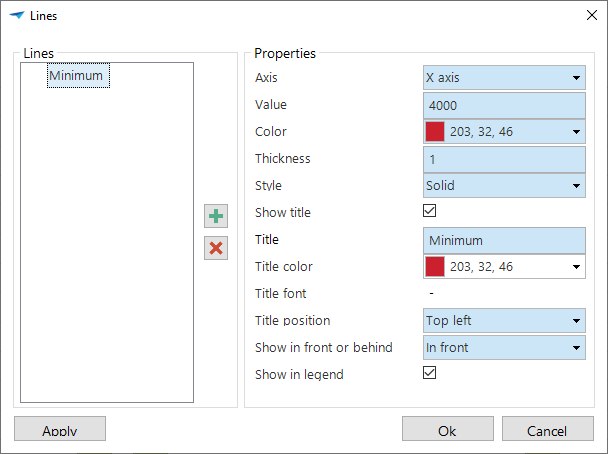
Task: Click the red Title color swatch
Action: pos(435,267)
